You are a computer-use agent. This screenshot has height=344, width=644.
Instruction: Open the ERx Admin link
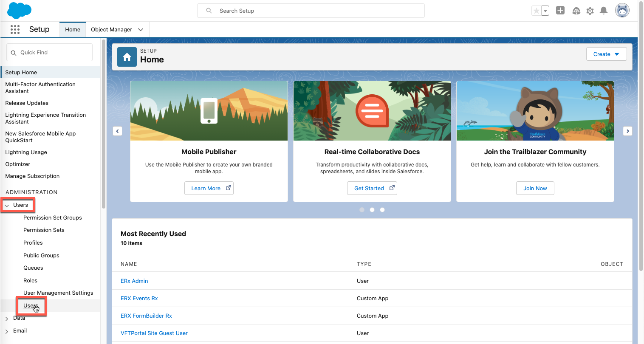coord(134,281)
